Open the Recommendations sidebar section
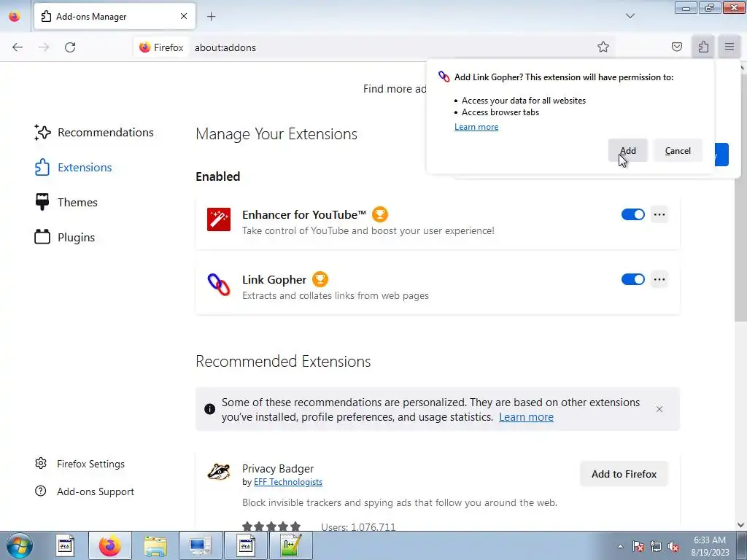This screenshot has height=560, width=747. pyautogui.click(x=94, y=133)
